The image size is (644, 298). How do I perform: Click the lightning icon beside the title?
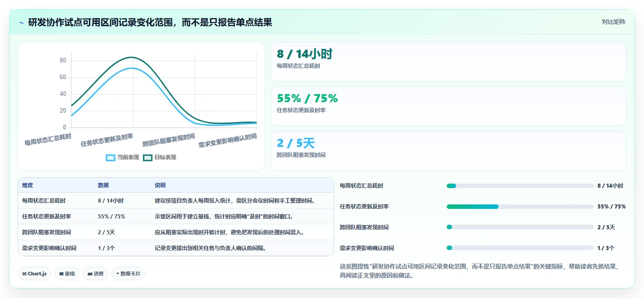pyautogui.click(x=22, y=23)
